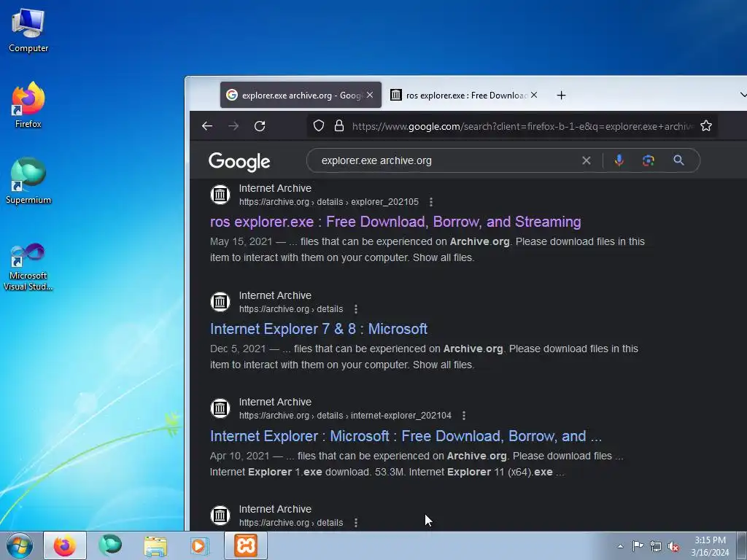747x560 pixels.
Task: Click the greyed forward navigation arrow
Action: [x=233, y=126]
